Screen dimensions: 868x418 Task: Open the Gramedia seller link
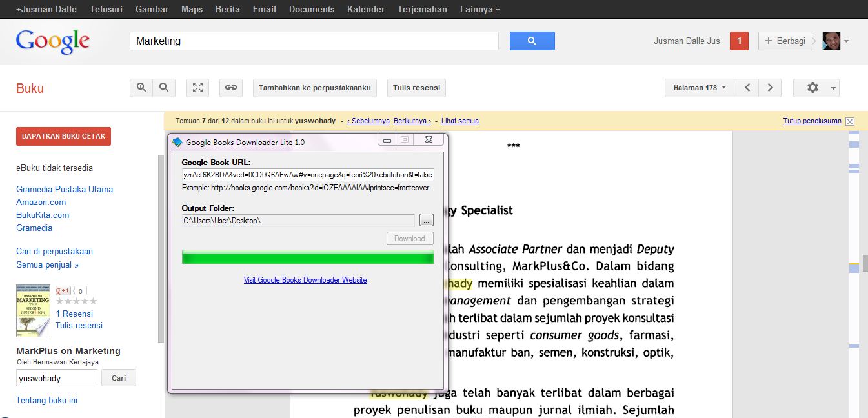pyautogui.click(x=34, y=228)
